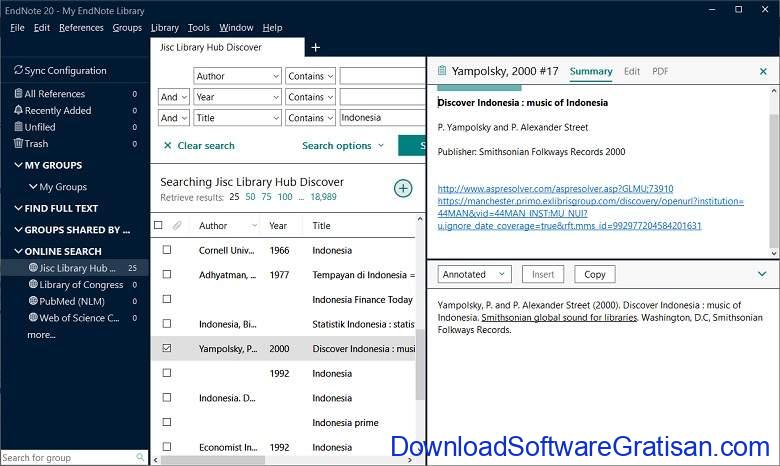
Task: Click the X icon of Clear search
Action: pos(168,145)
